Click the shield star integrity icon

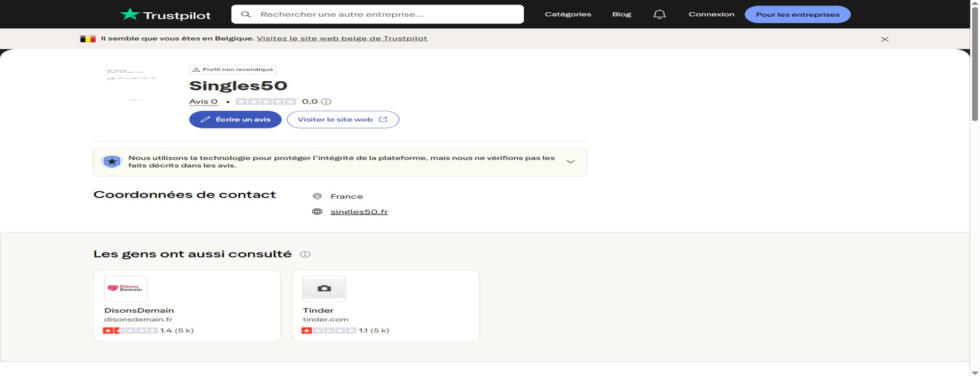(x=112, y=162)
